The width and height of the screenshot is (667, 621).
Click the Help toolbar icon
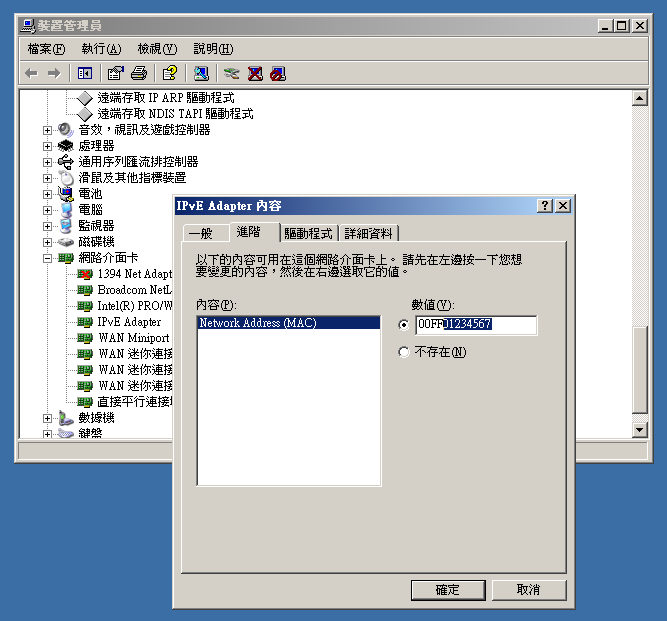(170, 74)
